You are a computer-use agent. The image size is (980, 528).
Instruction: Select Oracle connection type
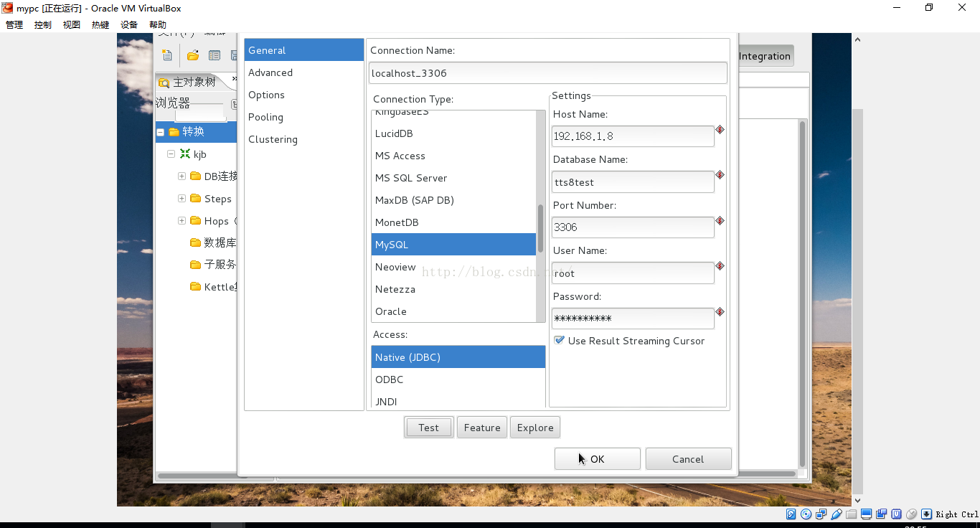click(453, 311)
